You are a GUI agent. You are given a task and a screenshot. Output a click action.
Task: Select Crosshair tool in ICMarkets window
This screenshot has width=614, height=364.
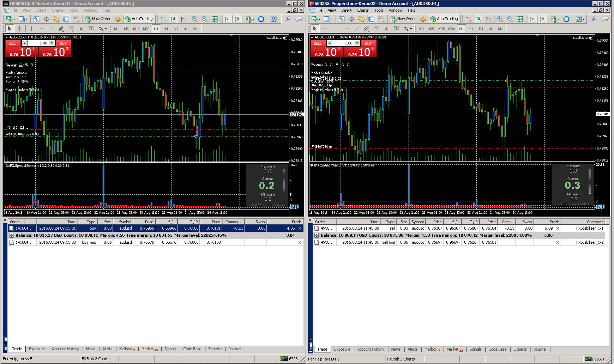coord(20,29)
